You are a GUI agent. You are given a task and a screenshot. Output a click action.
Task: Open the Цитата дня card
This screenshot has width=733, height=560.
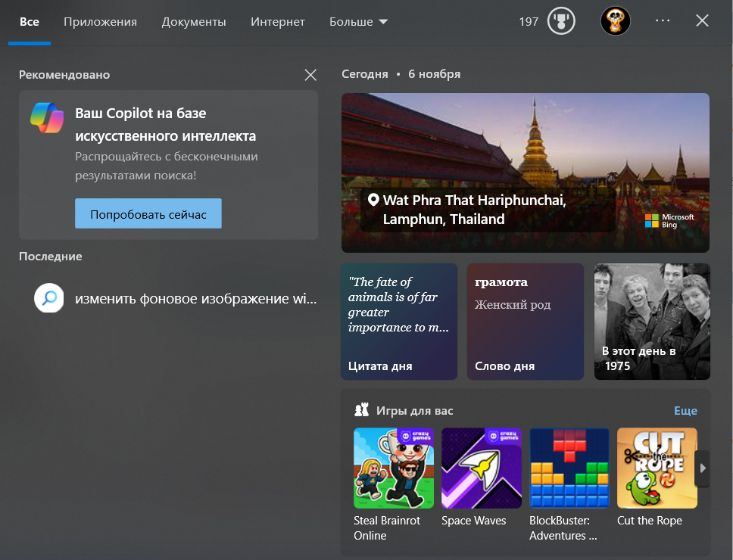coord(399,321)
